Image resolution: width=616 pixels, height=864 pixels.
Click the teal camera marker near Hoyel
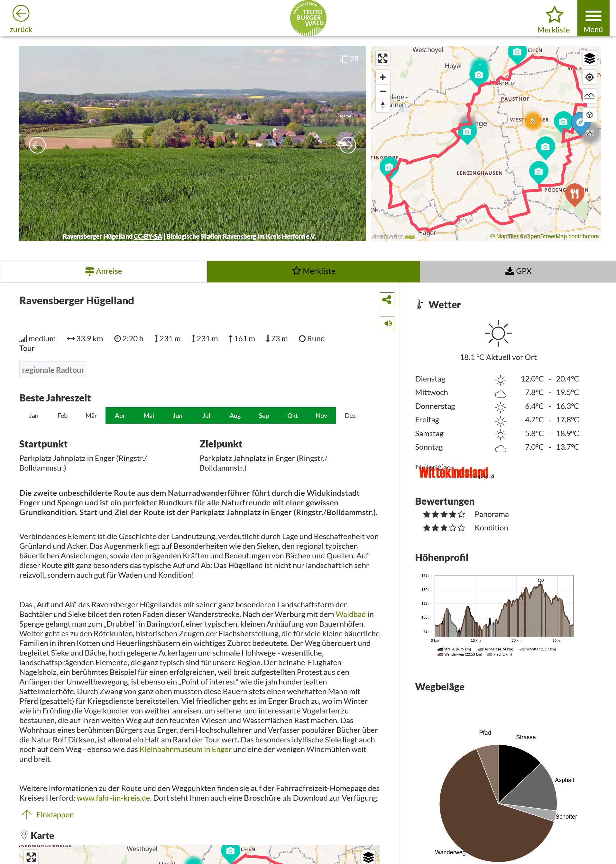click(x=479, y=75)
